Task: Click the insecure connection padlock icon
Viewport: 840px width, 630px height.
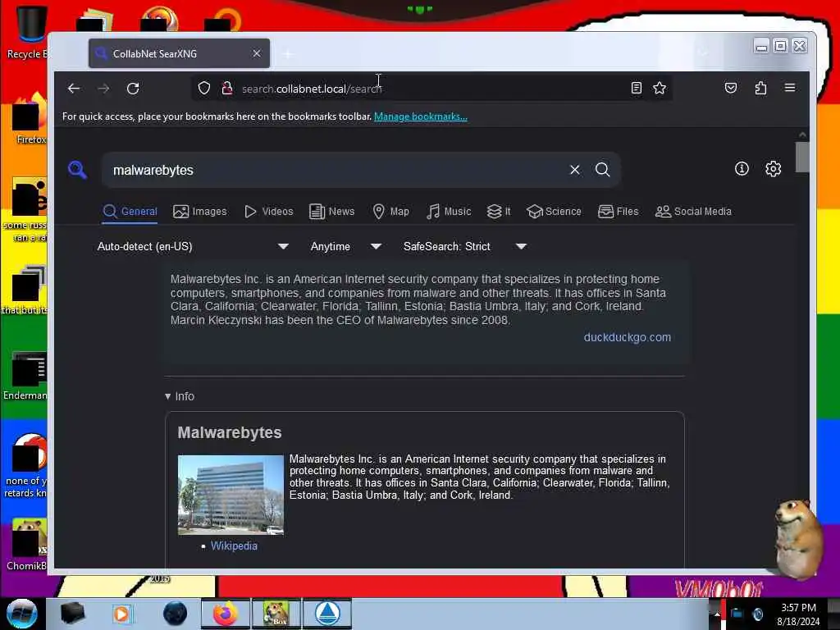Action: point(227,88)
